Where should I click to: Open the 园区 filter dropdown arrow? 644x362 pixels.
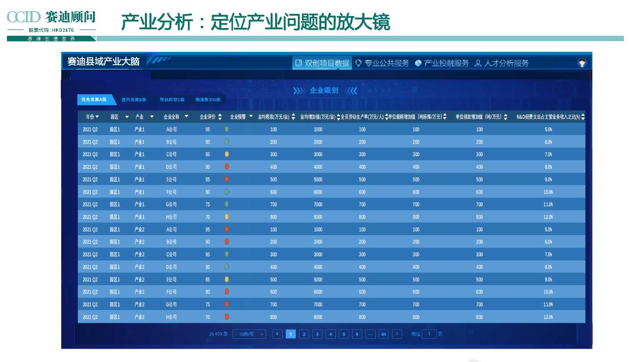(127, 117)
